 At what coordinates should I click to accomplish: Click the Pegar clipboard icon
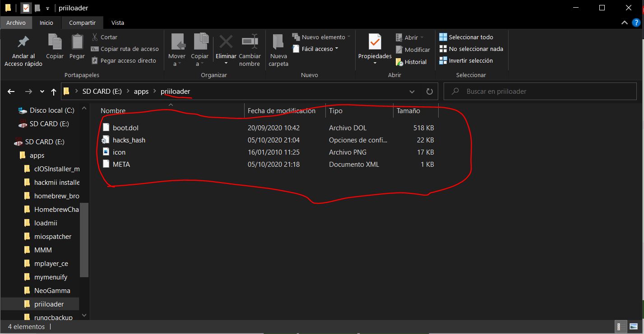[77, 42]
